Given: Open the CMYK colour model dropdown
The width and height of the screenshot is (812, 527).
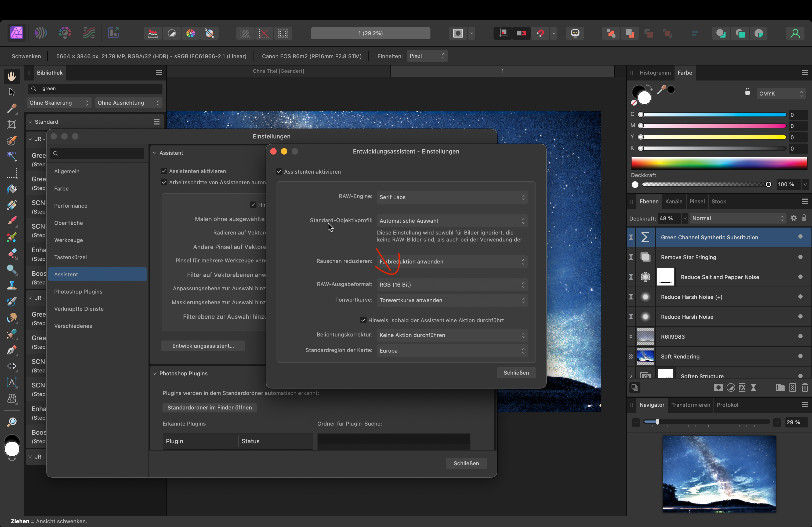Looking at the screenshot, I should tap(781, 93).
